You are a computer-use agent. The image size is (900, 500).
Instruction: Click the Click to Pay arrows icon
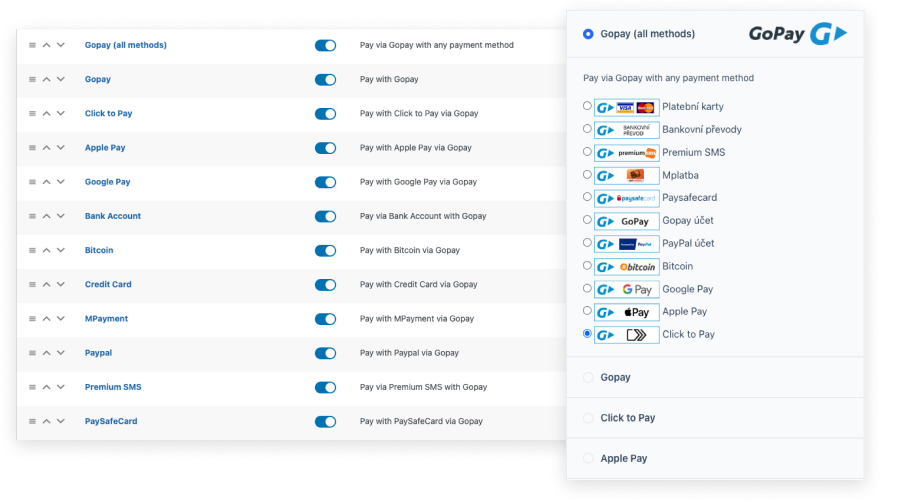click(626, 335)
